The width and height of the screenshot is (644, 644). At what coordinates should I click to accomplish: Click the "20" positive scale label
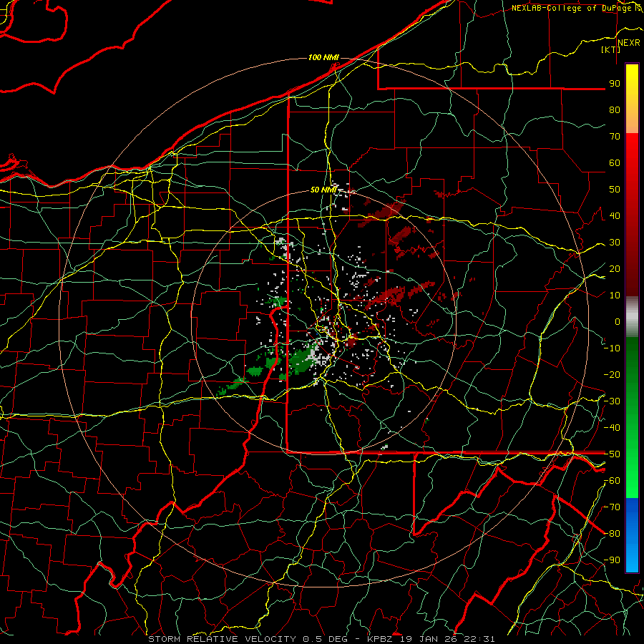pyautogui.click(x=615, y=268)
